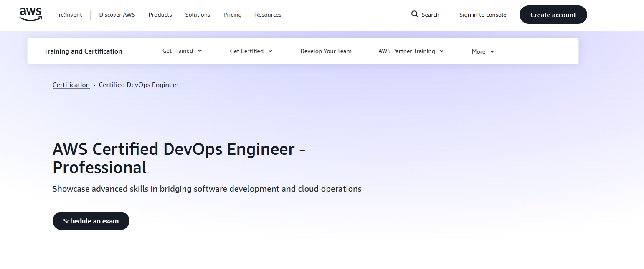Click the AWS logo
The height and width of the screenshot is (269, 644).
pyautogui.click(x=30, y=15)
